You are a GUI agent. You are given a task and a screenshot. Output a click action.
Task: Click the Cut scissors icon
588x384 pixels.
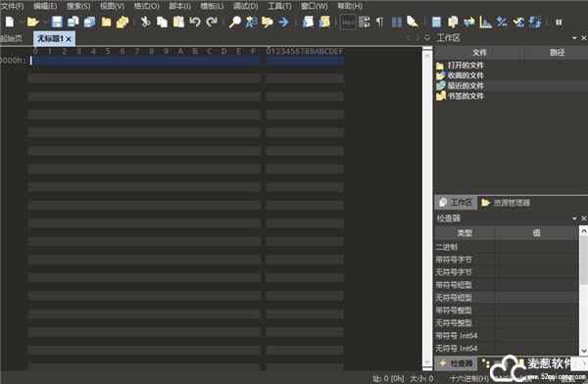point(145,23)
